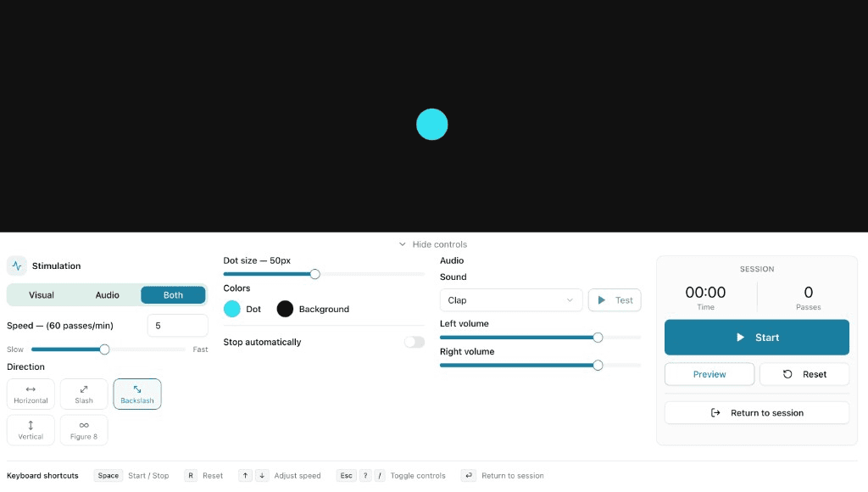Toggle the Stop automatically switch

(414, 342)
